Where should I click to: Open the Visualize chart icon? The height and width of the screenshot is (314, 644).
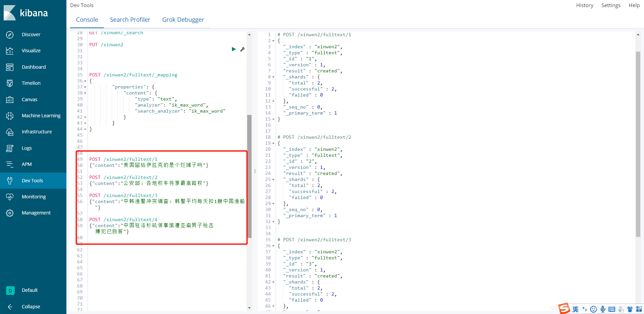10,51
